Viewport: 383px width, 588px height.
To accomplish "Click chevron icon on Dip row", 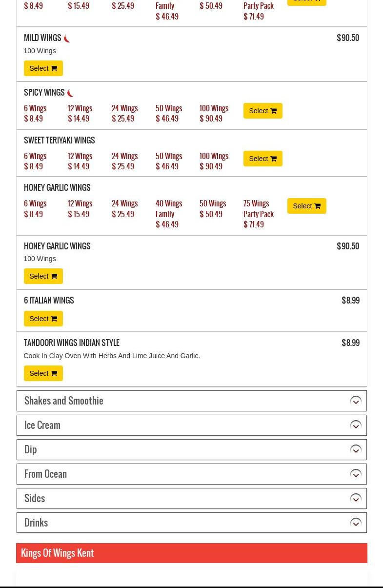I will click(x=356, y=450).
